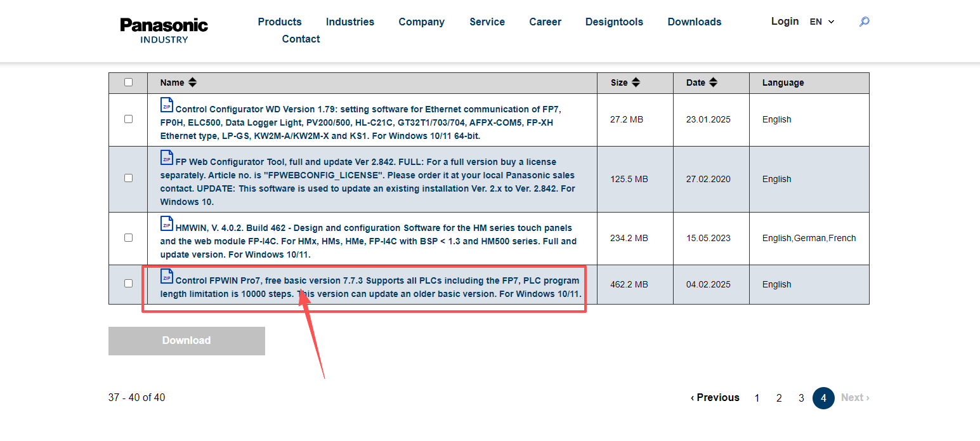Click ZIP icon for HMWIN software
The width and height of the screenshot is (980, 441).
pos(167,224)
